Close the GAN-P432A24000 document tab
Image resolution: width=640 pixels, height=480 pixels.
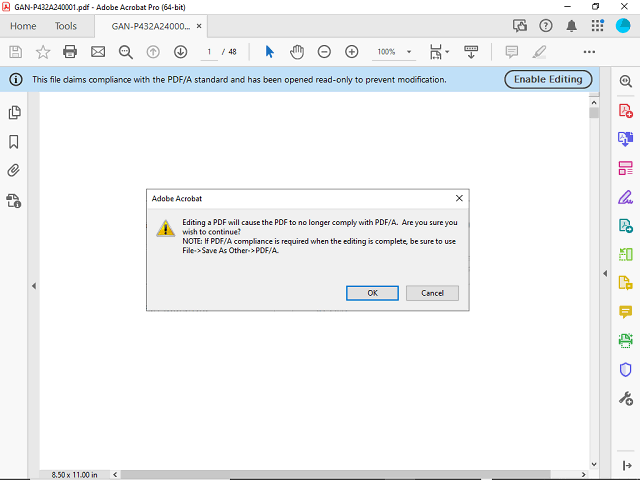tap(199, 26)
